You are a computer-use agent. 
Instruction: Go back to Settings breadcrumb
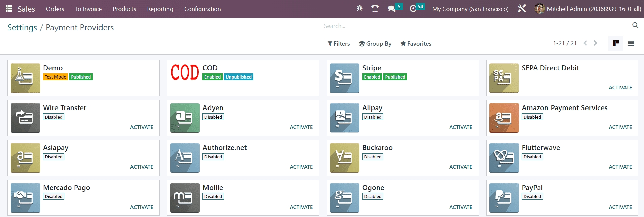22,28
